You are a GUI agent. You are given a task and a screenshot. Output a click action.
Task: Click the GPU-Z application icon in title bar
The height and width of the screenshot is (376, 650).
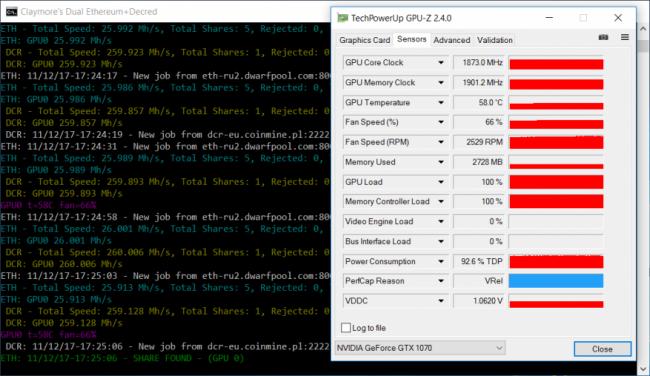click(342, 18)
